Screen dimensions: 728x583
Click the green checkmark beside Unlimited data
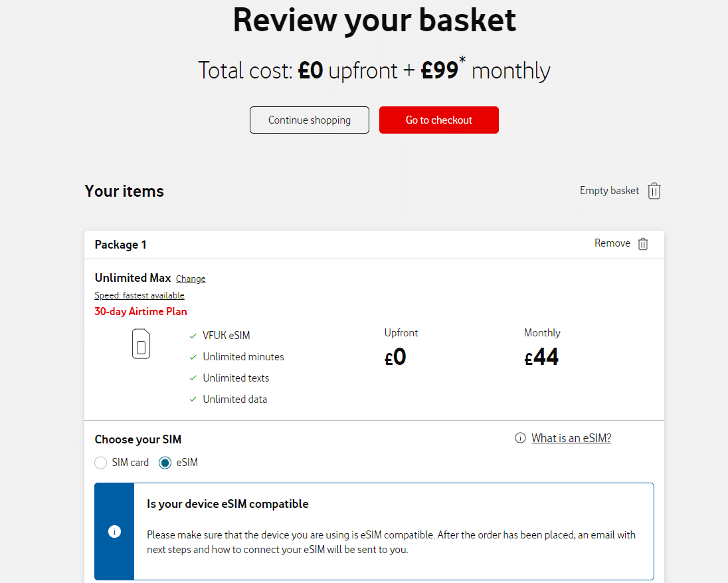[192, 399]
